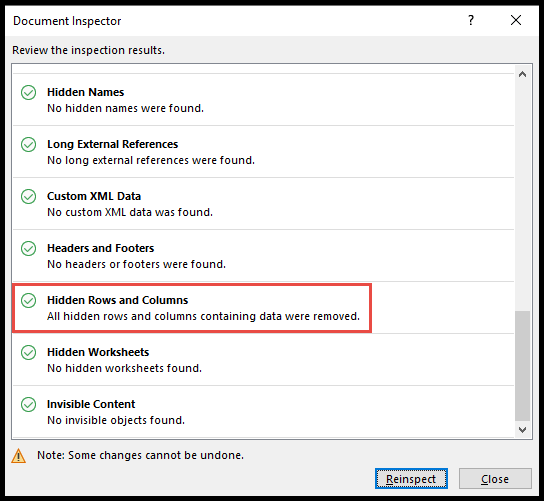Click the yellow warning triangle icon beside the note
The image size is (544, 501).
(x=18, y=456)
